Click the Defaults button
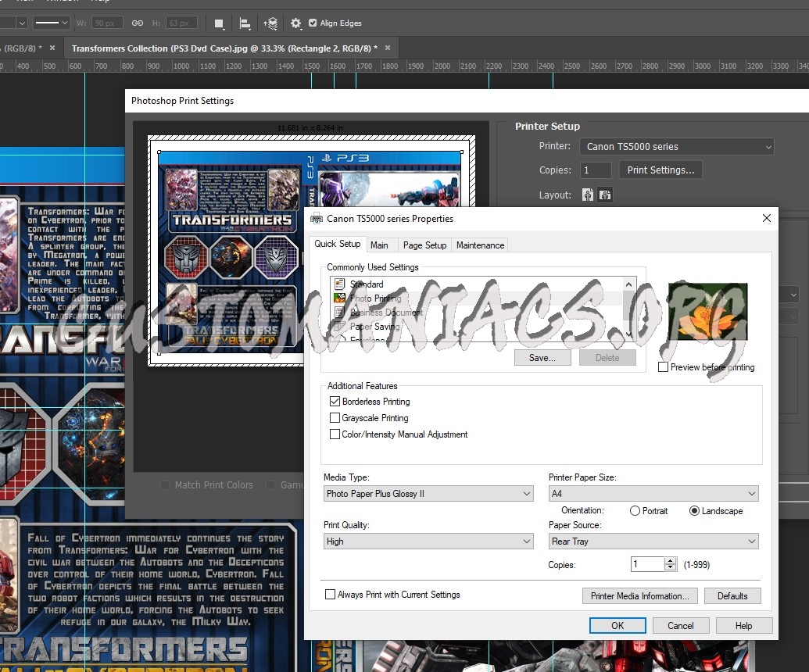Image resolution: width=809 pixels, height=672 pixels. tap(732, 595)
